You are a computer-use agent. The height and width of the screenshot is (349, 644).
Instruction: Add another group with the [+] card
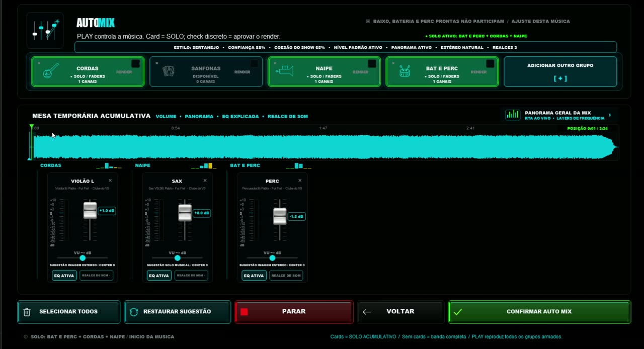pyautogui.click(x=560, y=71)
